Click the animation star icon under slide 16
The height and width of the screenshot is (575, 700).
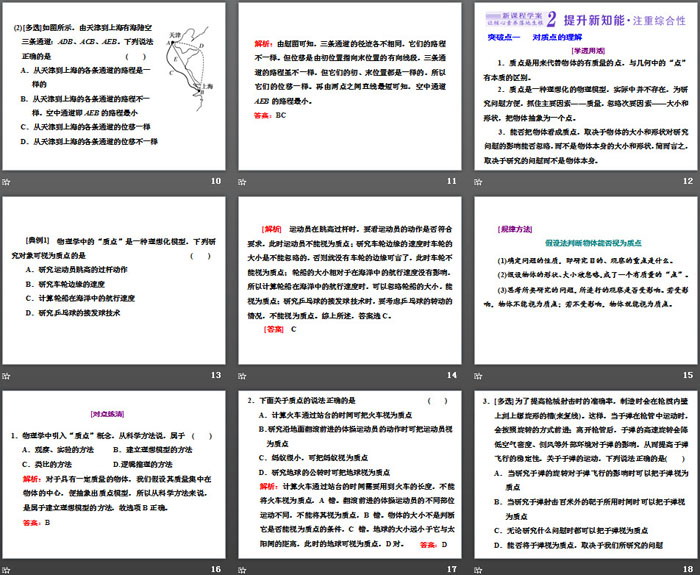click(x=7, y=568)
